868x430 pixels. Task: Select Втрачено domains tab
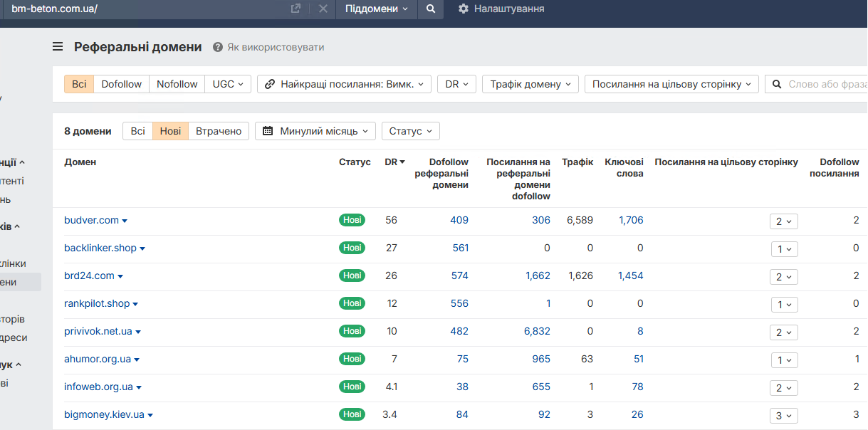[219, 131]
